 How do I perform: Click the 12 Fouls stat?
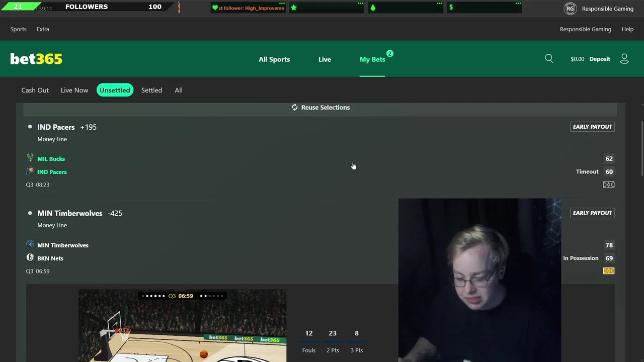[x=309, y=341]
